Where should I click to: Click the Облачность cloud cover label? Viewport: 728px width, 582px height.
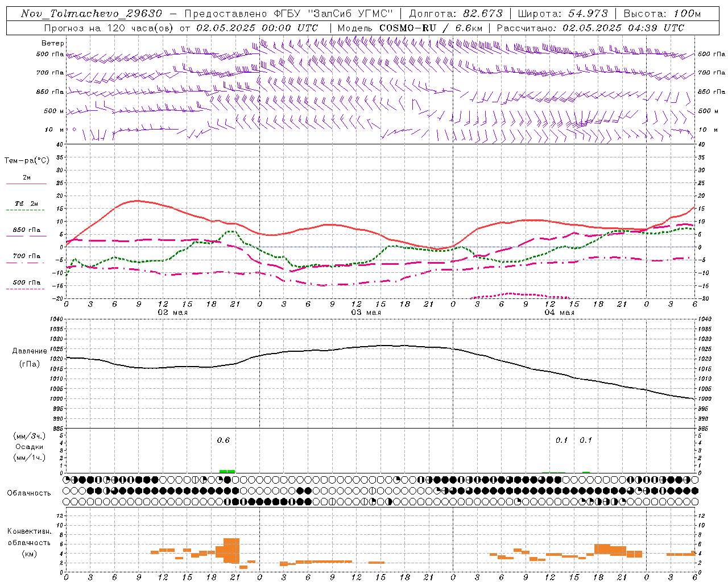(x=29, y=493)
